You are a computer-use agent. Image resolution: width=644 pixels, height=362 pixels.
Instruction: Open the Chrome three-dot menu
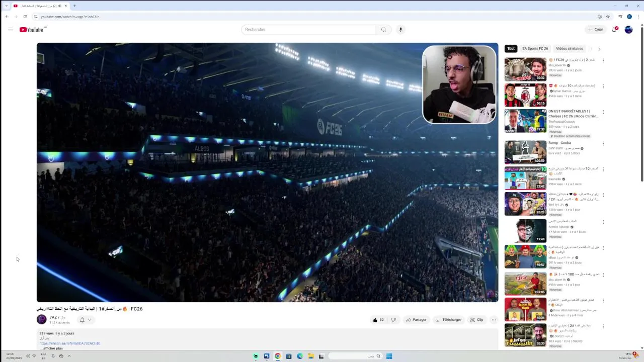(638, 17)
